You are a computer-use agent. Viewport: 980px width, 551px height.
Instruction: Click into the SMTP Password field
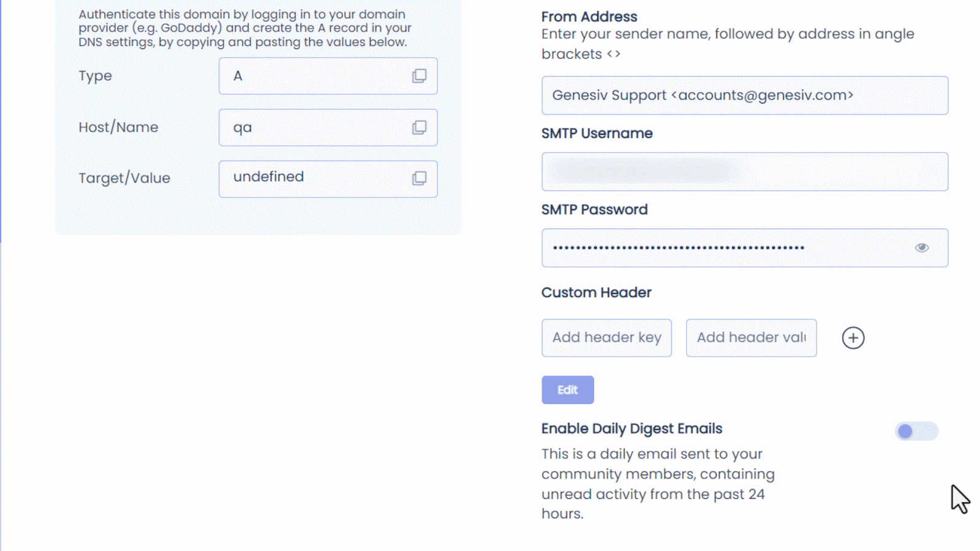click(745, 248)
